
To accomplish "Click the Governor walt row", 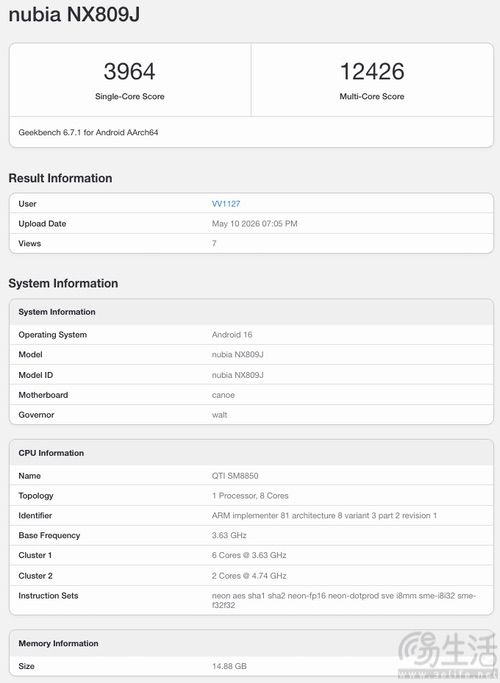I will coord(251,415).
